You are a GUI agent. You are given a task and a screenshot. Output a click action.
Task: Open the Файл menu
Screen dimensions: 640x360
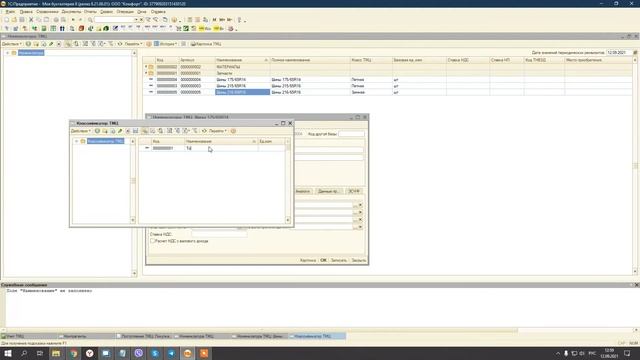tap(10, 12)
